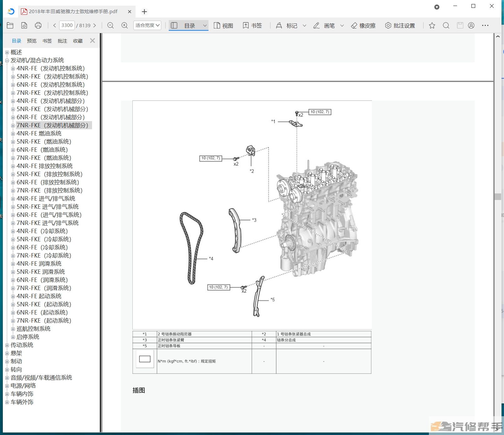Viewport: 504px width, 435px height.
Task: Open the more options ellipsis menu
Action: tap(485, 26)
